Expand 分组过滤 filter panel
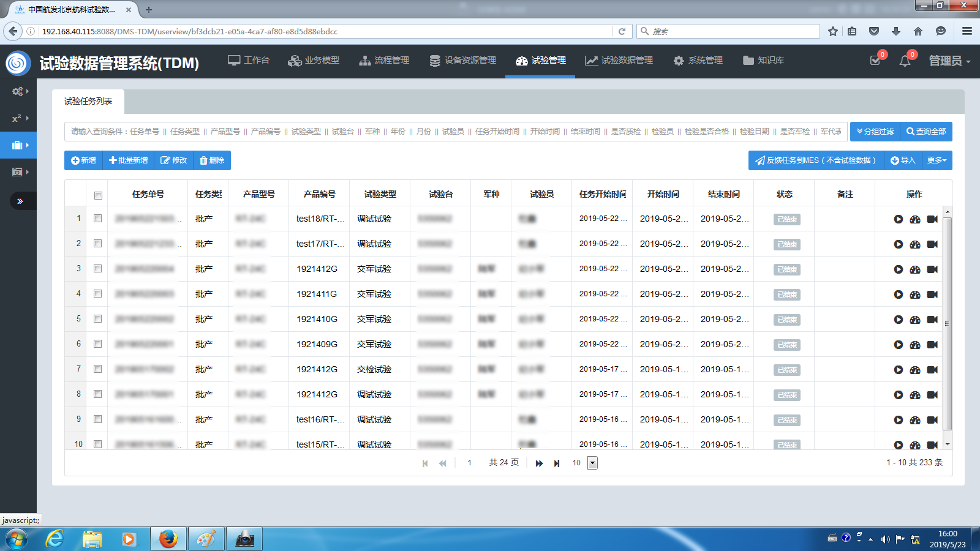Viewport: 980px width, 551px height. 875,132
